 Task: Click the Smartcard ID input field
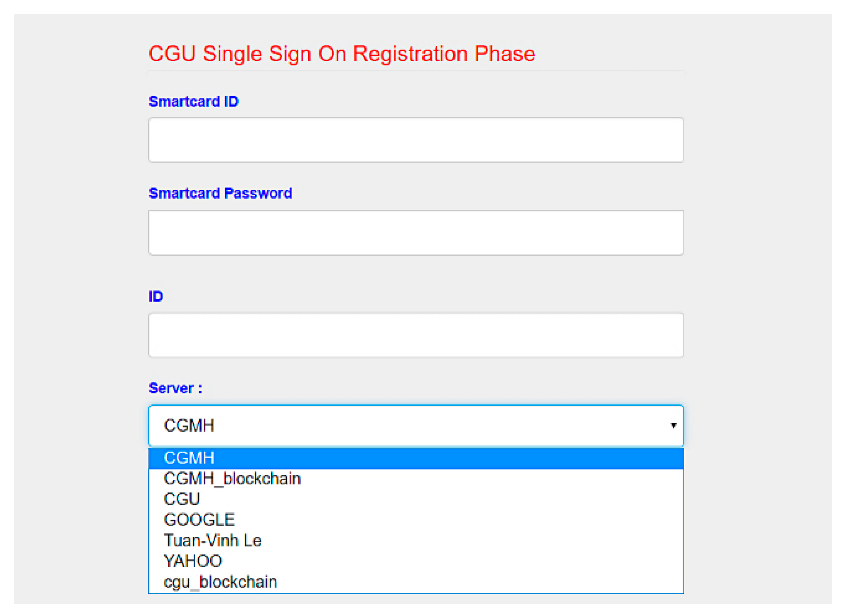point(415,140)
